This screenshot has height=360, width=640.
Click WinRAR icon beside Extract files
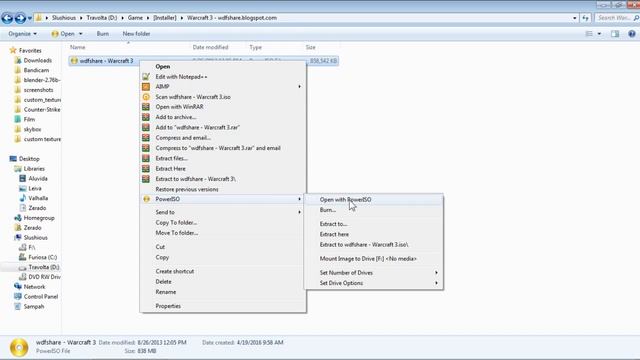(x=146, y=158)
